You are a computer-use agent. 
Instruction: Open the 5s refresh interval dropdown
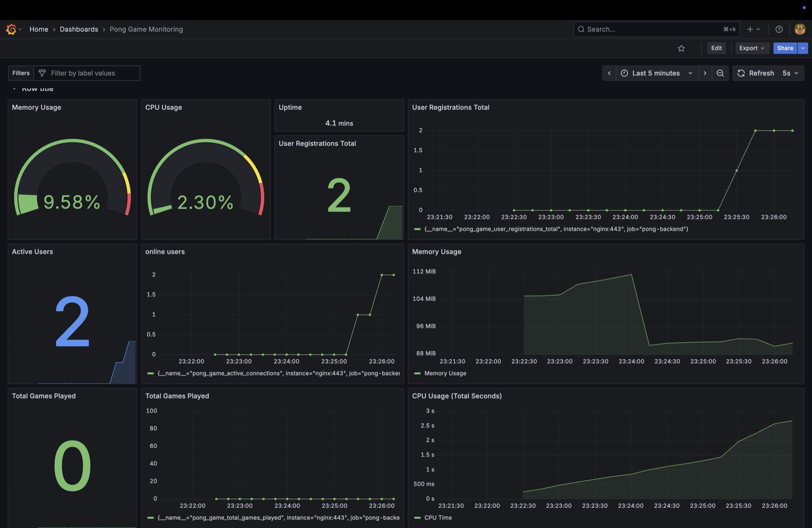tap(790, 73)
